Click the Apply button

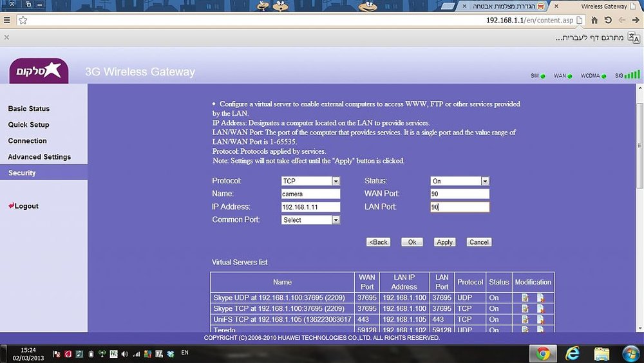click(444, 242)
